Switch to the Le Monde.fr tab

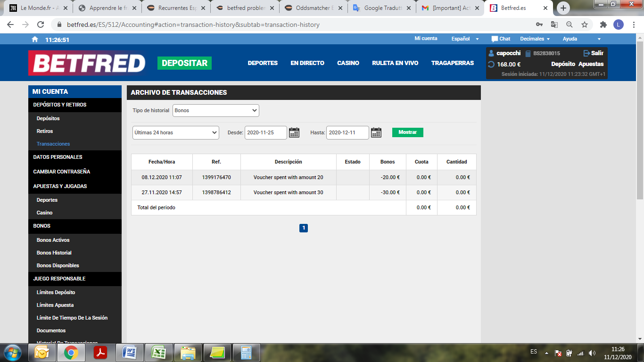coord(38,8)
